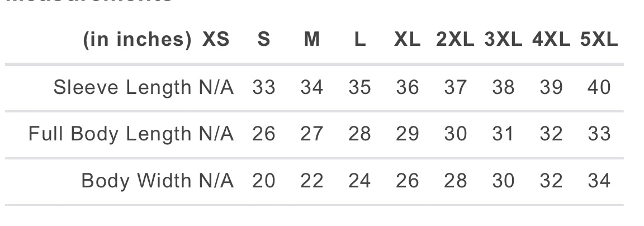Screen dimensions: 644x226
Task: Select Full Body Length value 29
Action: coord(408,134)
